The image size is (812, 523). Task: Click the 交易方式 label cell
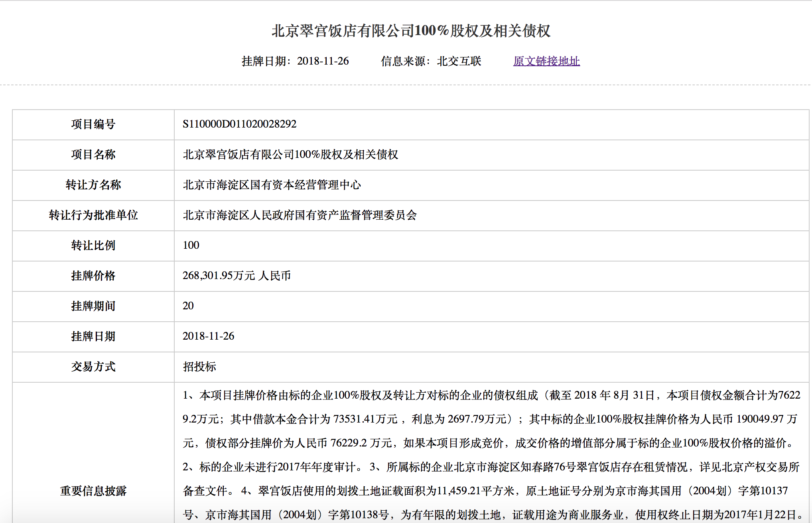tap(93, 367)
